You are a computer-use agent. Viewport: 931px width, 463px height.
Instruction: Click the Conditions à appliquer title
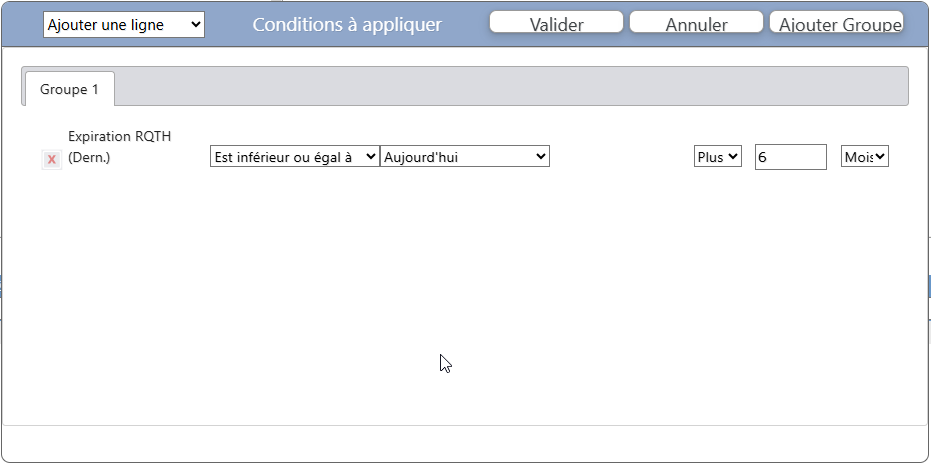tap(347, 25)
